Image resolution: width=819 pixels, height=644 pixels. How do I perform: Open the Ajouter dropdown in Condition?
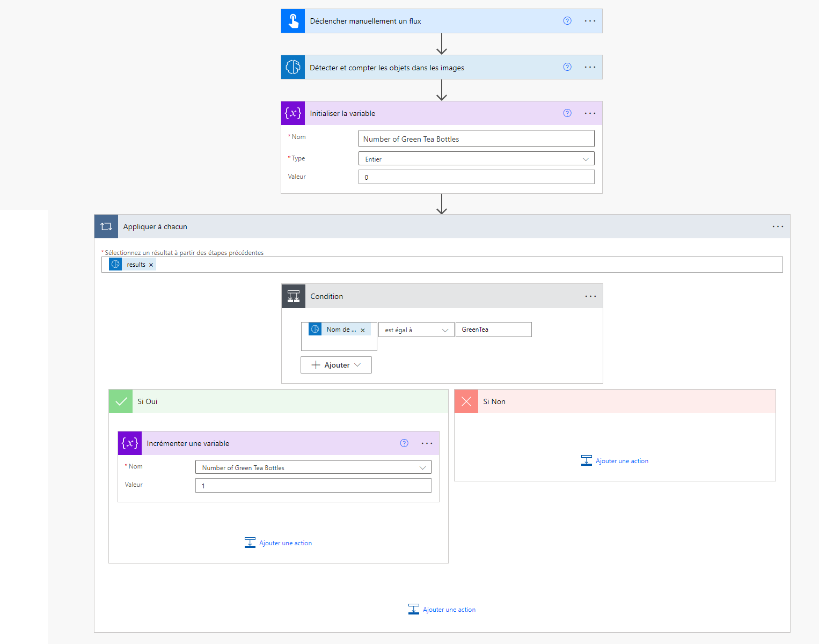tap(336, 365)
